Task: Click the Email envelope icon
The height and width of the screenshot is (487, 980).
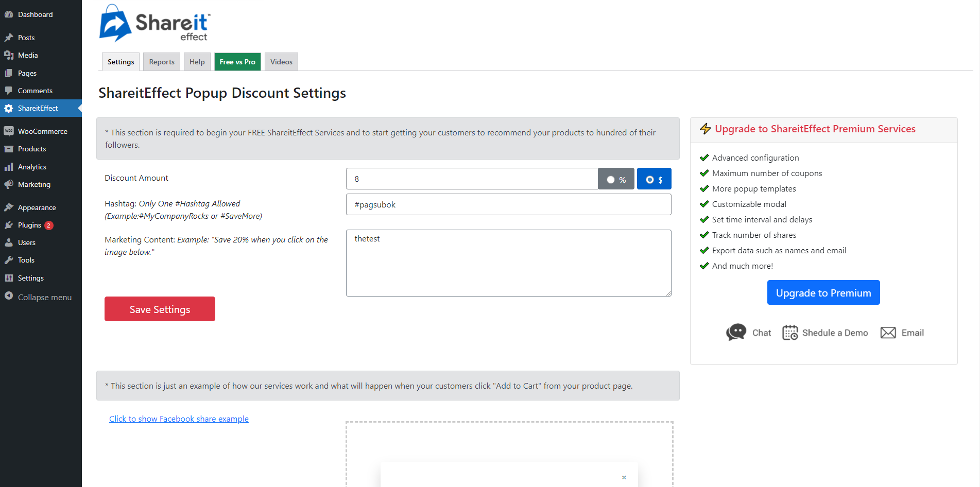Action: click(x=888, y=333)
